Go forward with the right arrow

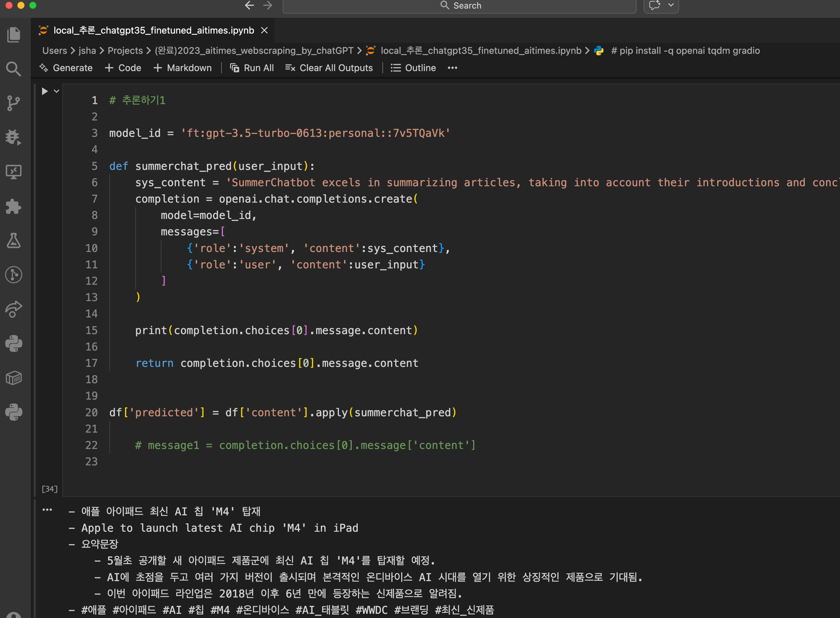pyautogui.click(x=268, y=6)
